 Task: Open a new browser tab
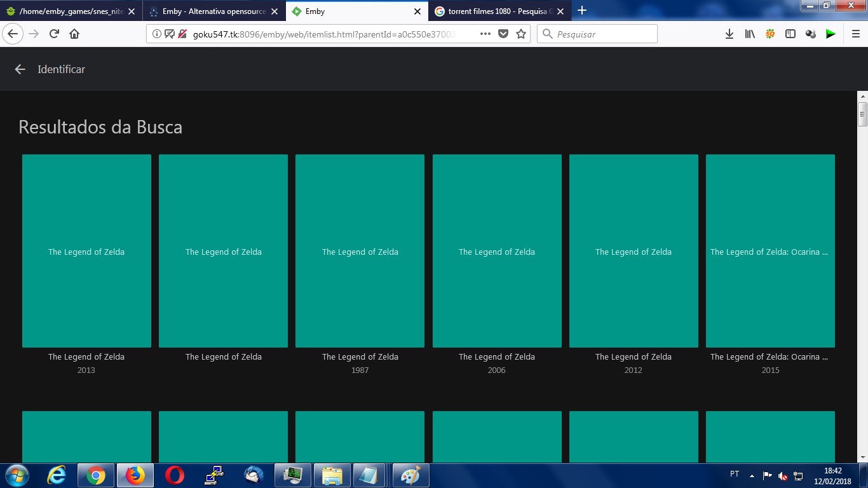[581, 11]
